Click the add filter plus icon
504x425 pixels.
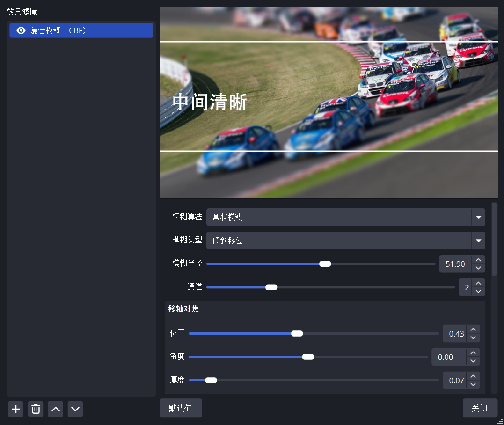pos(16,409)
